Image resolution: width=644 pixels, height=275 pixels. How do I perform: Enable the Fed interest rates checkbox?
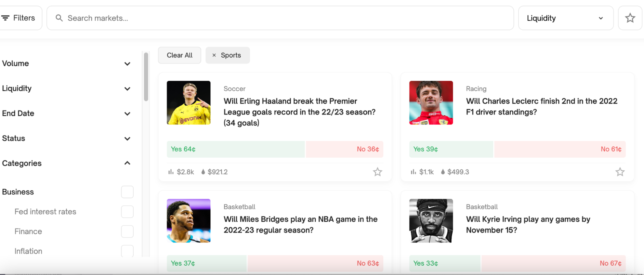point(127,212)
